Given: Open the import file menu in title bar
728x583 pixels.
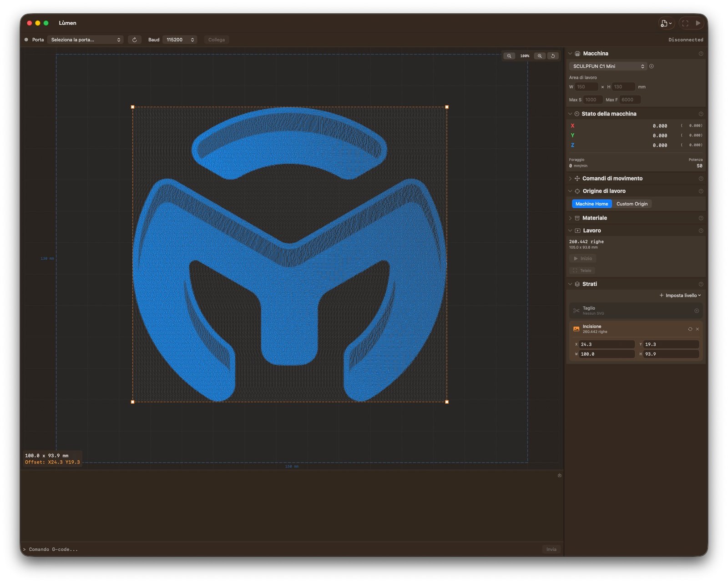Looking at the screenshot, I should 666,23.
